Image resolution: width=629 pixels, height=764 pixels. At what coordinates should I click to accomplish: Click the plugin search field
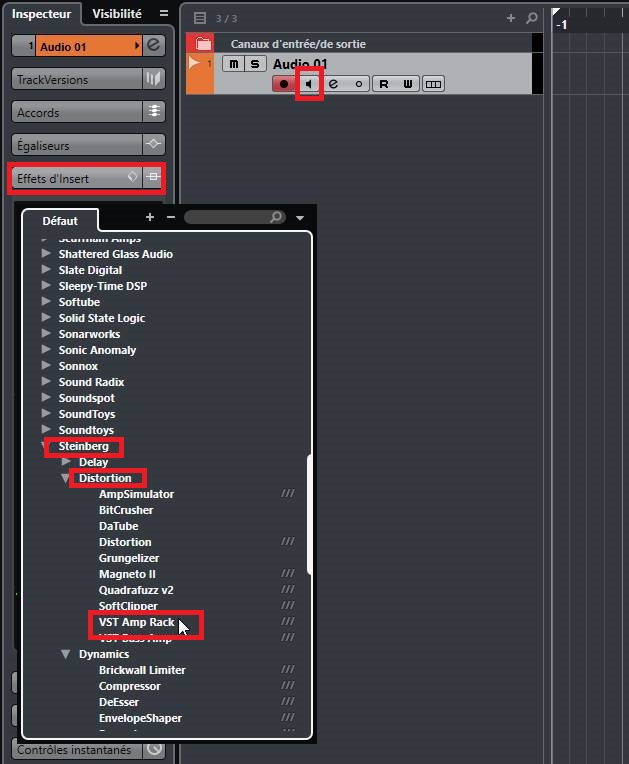(235, 217)
